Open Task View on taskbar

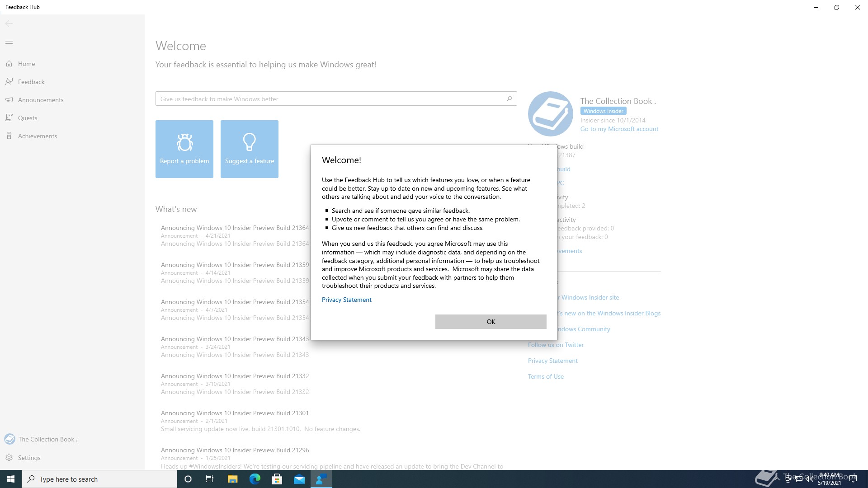click(x=210, y=479)
